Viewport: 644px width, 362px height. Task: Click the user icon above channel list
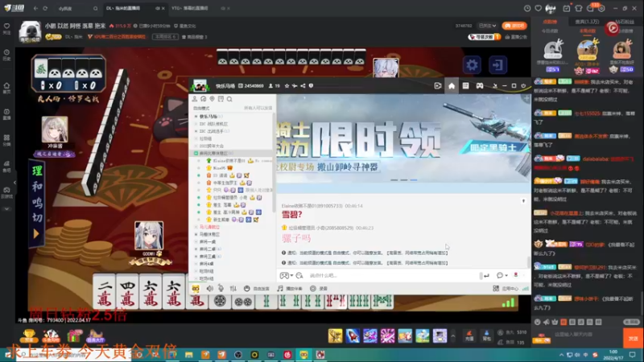pos(195,99)
